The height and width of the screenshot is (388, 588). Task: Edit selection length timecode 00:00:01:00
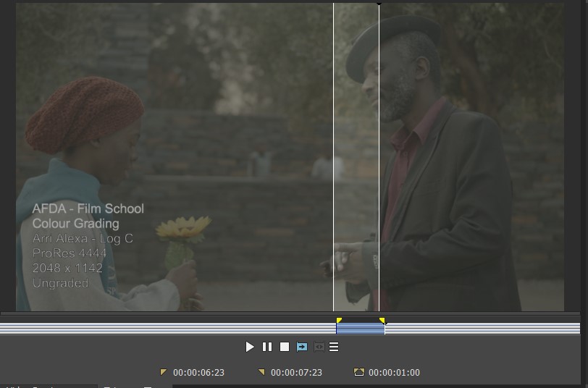click(x=394, y=373)
